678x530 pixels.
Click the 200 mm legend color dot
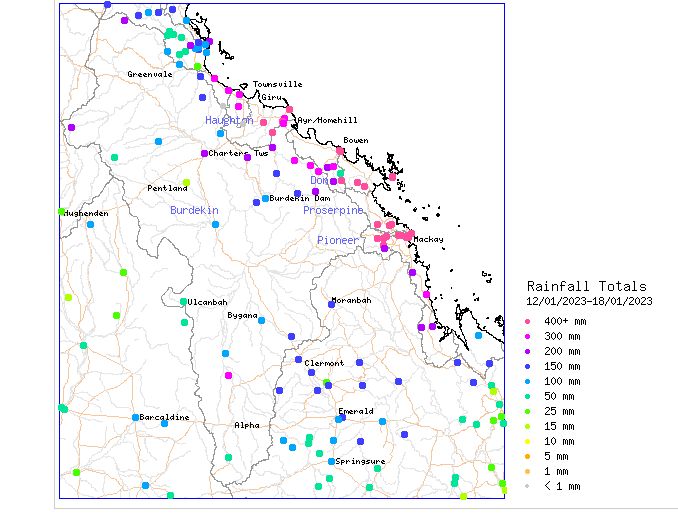pos(527,351)
